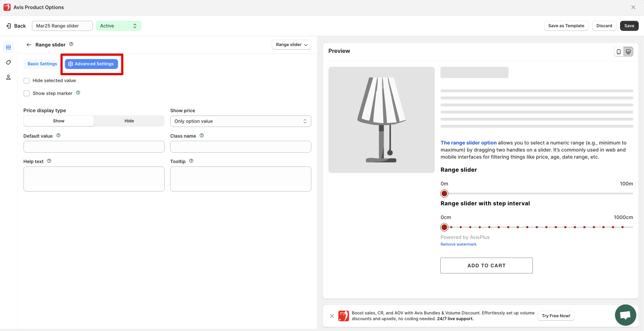644x331 pixels.
Task: Open Show price dropdown
Action: pyautogui.click(x=241, y=121)
